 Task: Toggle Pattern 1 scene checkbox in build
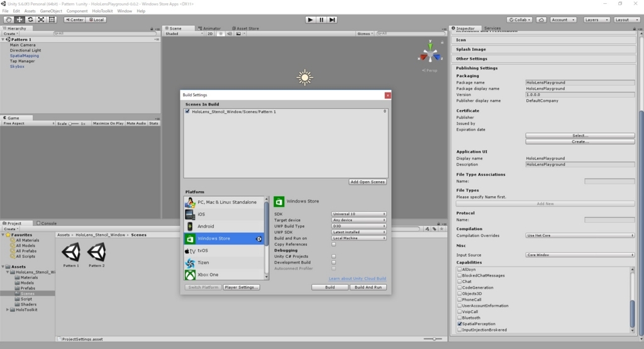[x=187, y=111]
